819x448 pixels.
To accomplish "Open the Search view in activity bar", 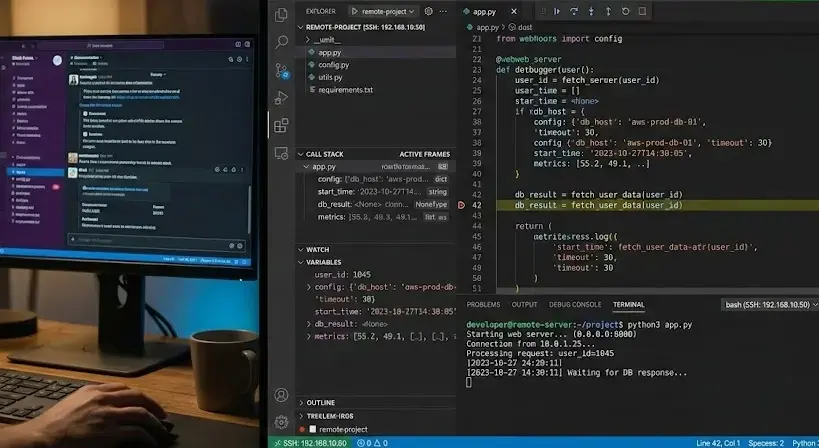I will [x=282, y=42].
